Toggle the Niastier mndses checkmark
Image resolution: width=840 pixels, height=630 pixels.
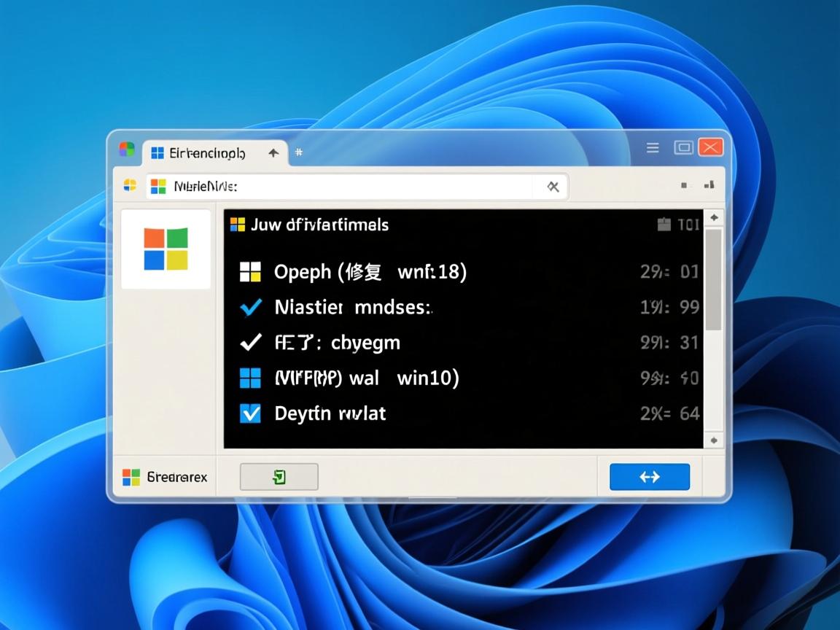point(250,308)
